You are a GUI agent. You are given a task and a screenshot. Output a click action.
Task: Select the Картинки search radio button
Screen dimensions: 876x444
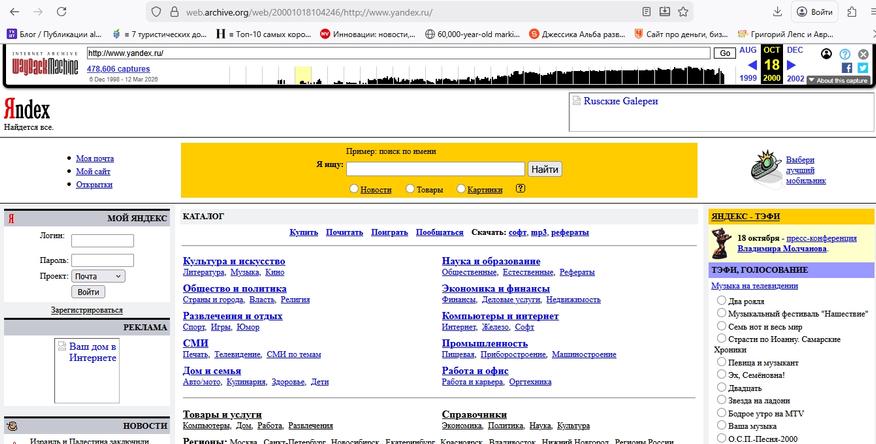tap(461, 189)
